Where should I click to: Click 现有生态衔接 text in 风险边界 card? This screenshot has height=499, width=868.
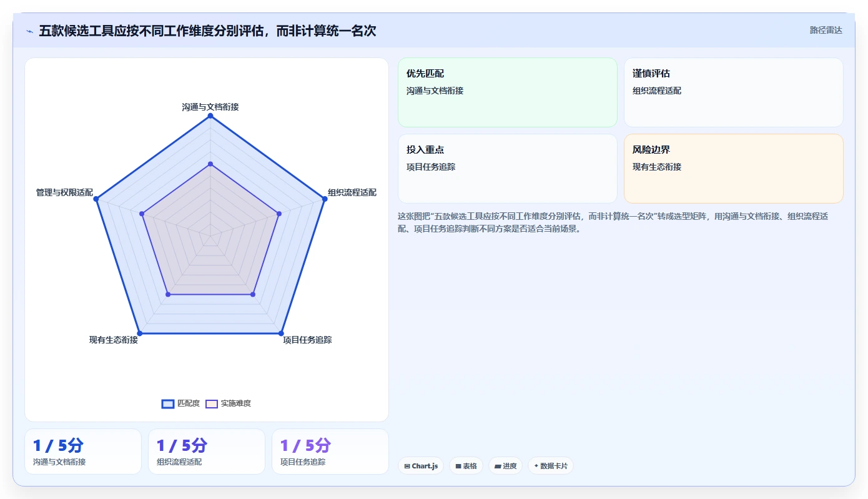point(657,167)
